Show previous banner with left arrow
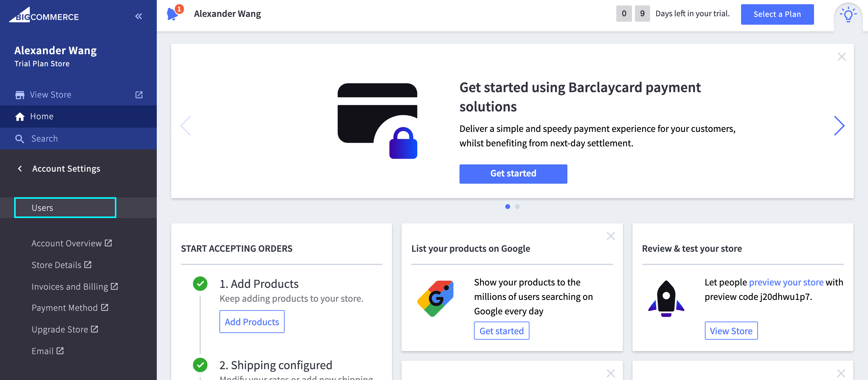 click(x=186, y=126)
